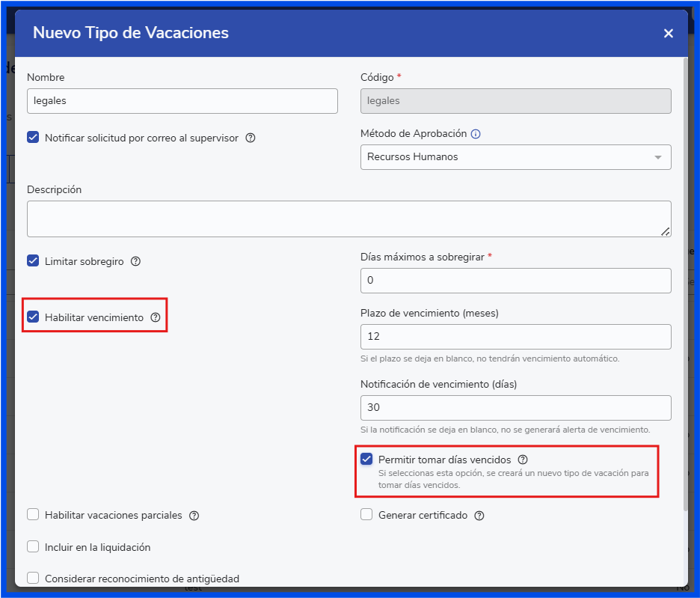
Task: Open the Método de Aprobación dropdown
Action: (x=515, y=157)
